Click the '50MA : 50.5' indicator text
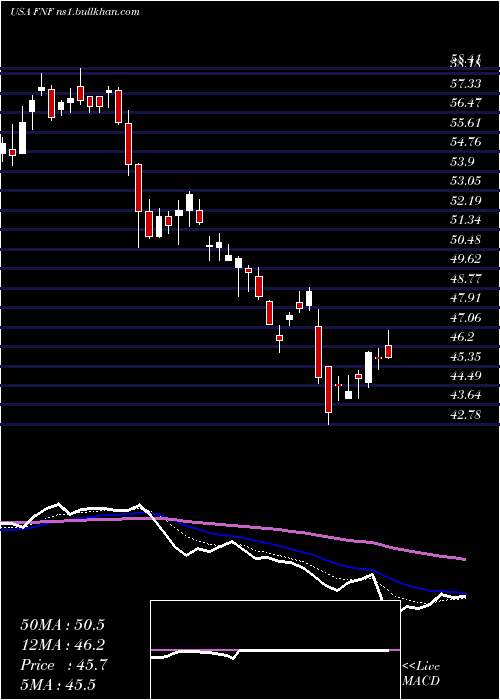The height and width of the screenshot is (700, 500). click(63, 625)
